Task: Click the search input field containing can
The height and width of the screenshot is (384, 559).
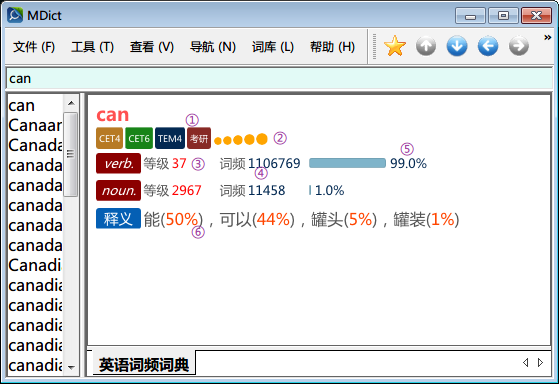Action: [280, 78]
